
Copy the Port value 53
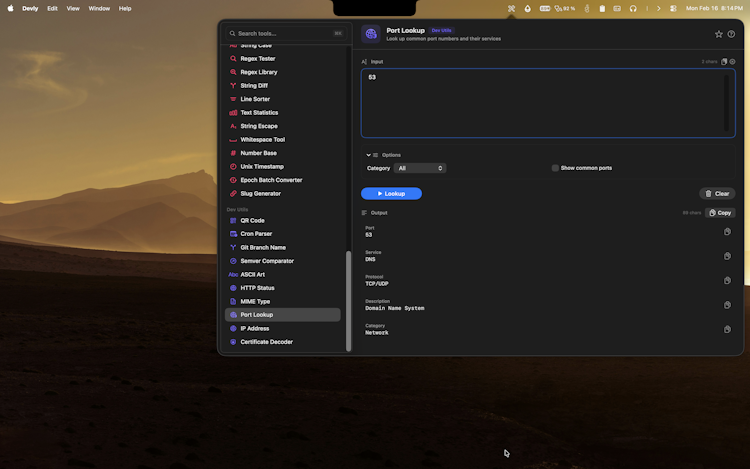pyautogui.click(x=727, y=231)
